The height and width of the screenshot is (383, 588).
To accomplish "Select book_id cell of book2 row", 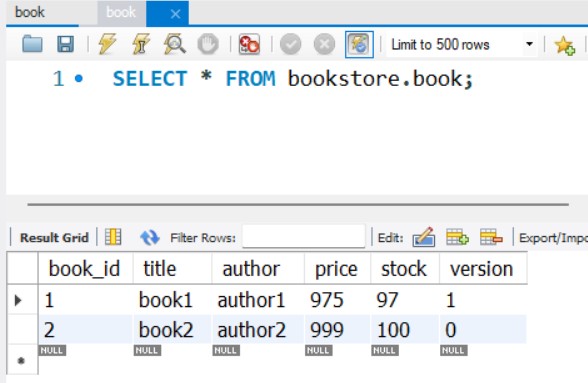I will click(85, 330).
